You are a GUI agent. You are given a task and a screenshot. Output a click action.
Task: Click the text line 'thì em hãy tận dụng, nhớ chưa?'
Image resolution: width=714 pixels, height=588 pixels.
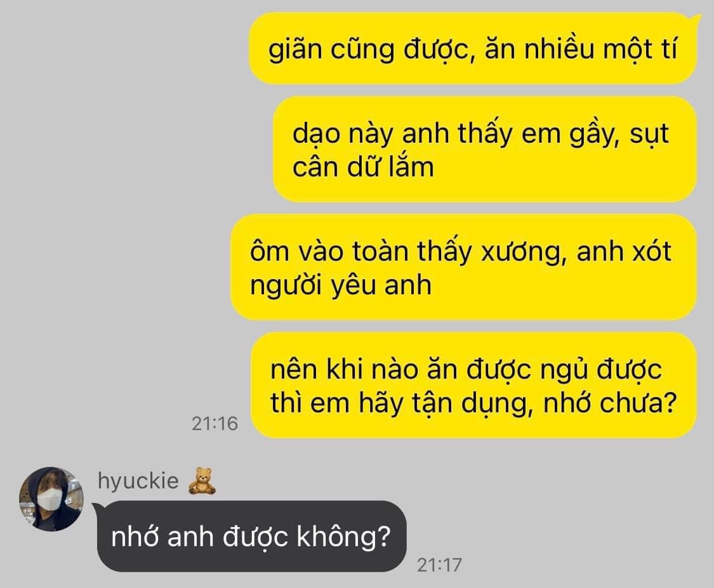473,403
